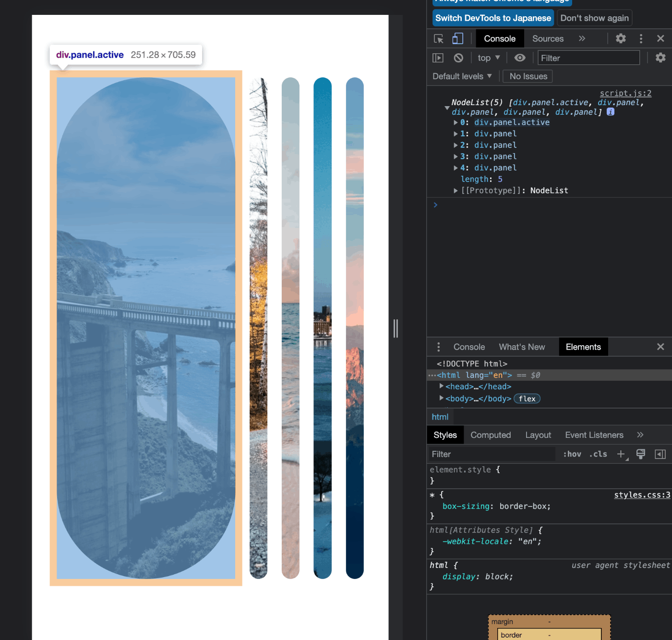Activate the inspect element picker icon
Screen dimensions: 672x640
(438, 39)
